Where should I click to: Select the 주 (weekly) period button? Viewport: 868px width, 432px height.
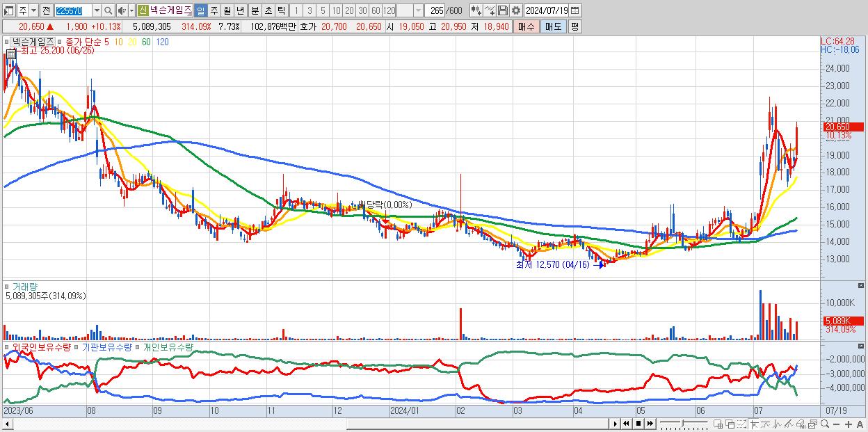click(x=214, y=10)
